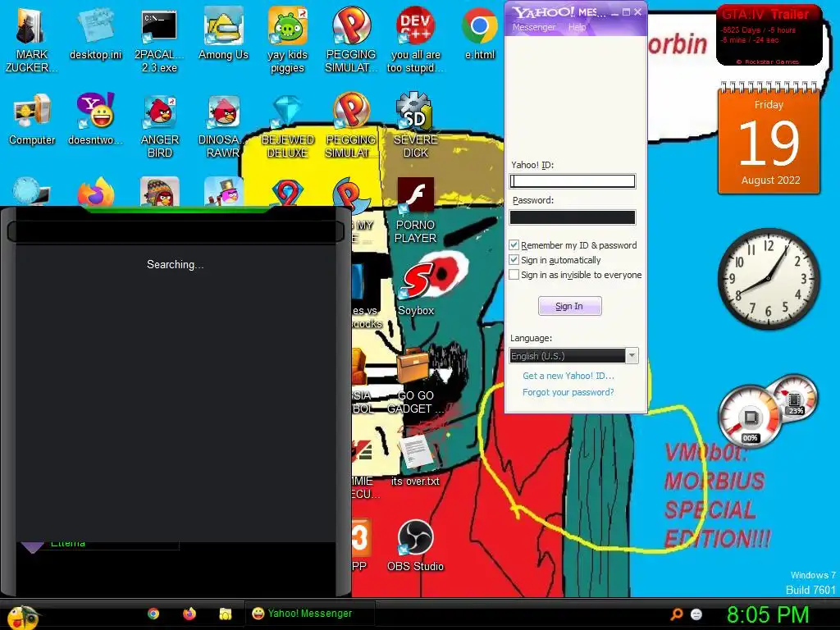Select the CPU meter gauge gadget
Screen dimensions: 840x630
coord(751,418)
